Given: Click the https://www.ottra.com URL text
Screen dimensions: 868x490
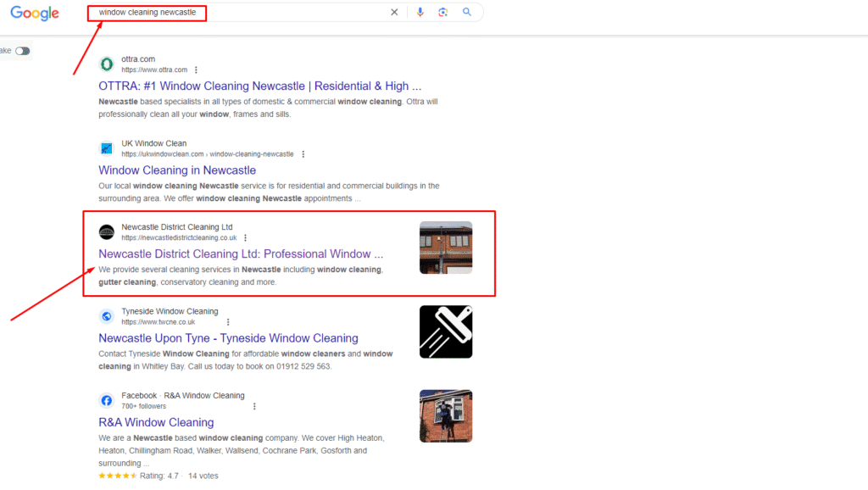Looking at the screenshot, I should pyautogui.click(x=154, y=70).
